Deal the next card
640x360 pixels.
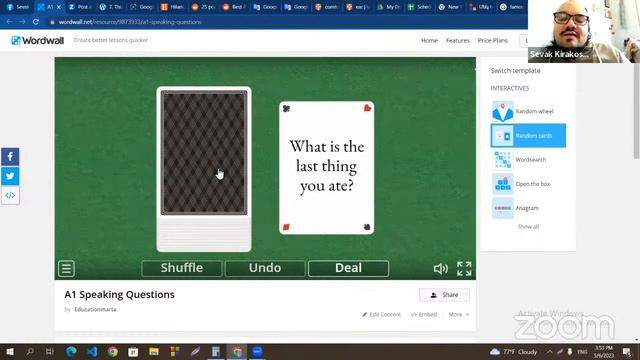point(348,268)
